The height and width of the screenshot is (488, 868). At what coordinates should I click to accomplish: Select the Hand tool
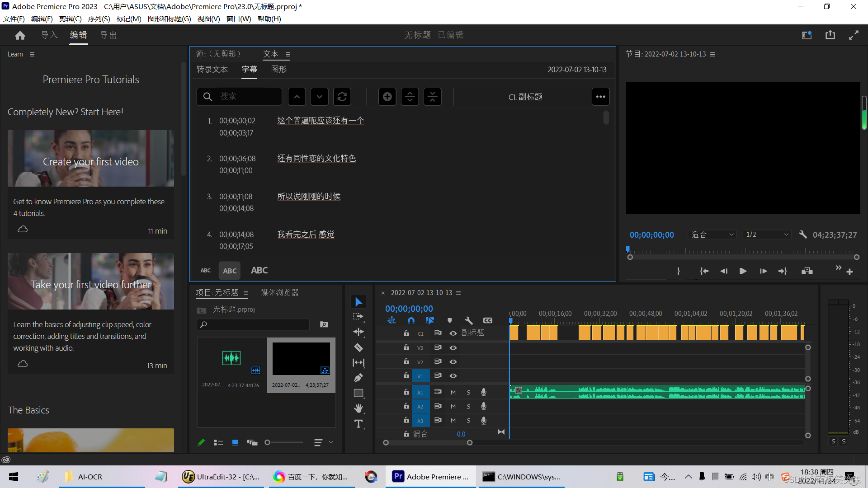pyautogui.click(x=359, y=408)
